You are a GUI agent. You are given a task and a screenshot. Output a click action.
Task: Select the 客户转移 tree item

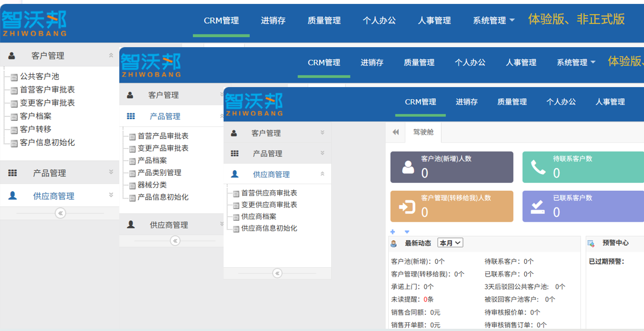coord(36,129)
